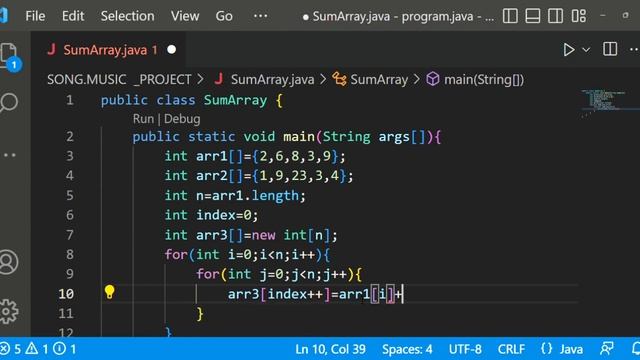This screenshot has height=360, width=640.
Task: Minimize the VS Code window
Action: pyautogui.click(x=603, y=16)
